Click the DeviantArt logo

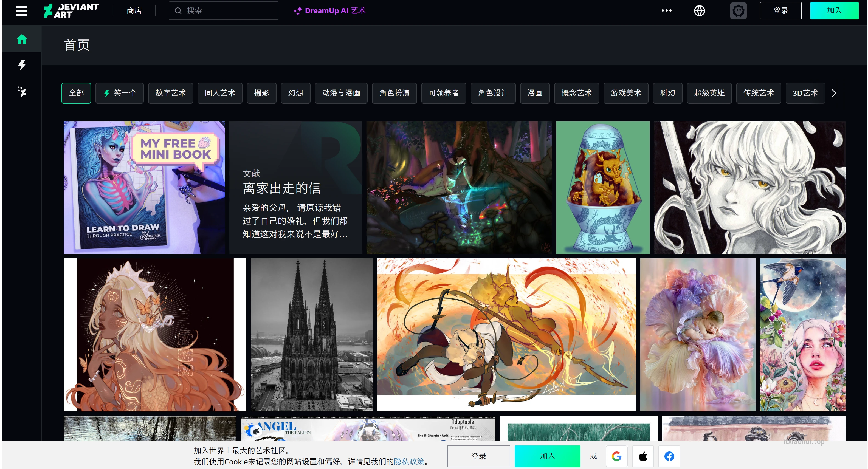pyautogui.click(x=71, y=10)
